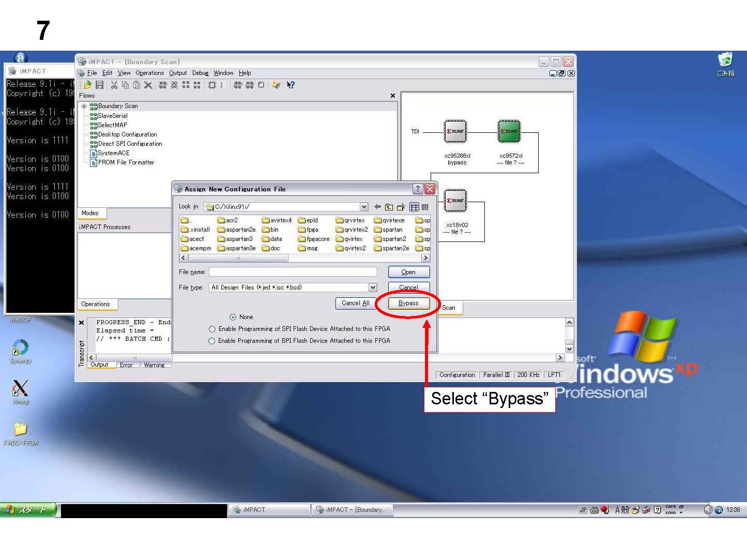Click inside the File name input field
The width and height of the screenshot is (747, 560).
pos(293,272)
